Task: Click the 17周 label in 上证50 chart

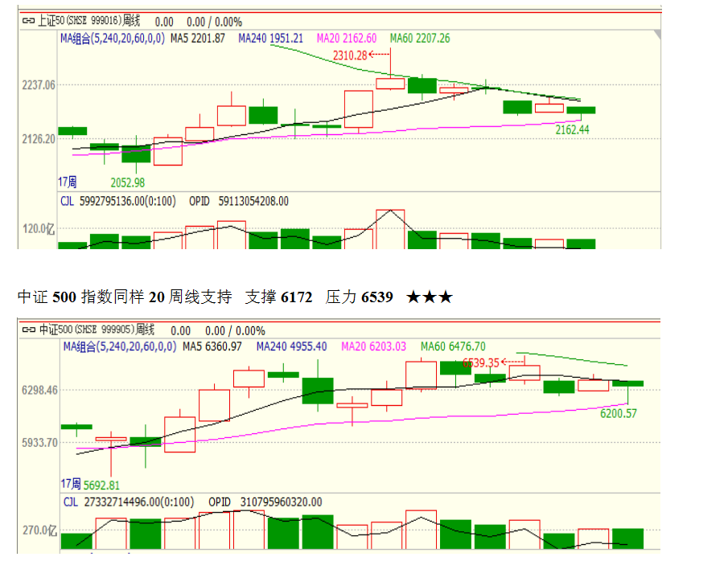Action: (x=68, y=182)
